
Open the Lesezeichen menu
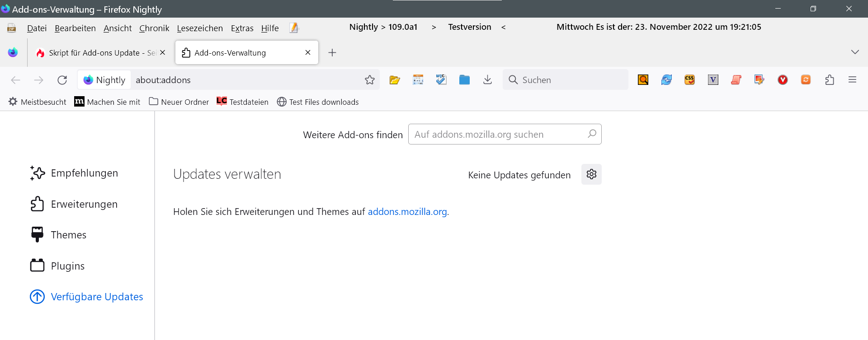pos(200,28)
